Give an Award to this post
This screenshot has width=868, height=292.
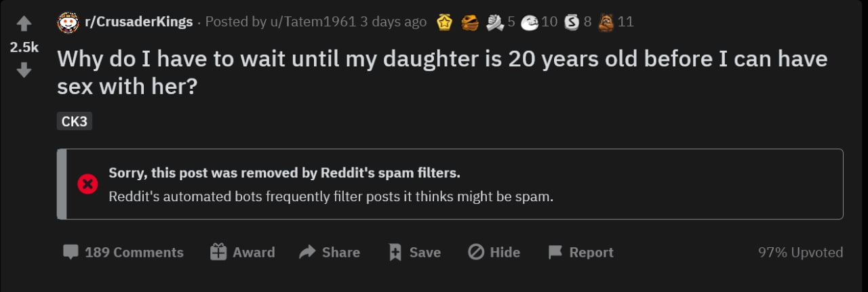pos(242,253)
